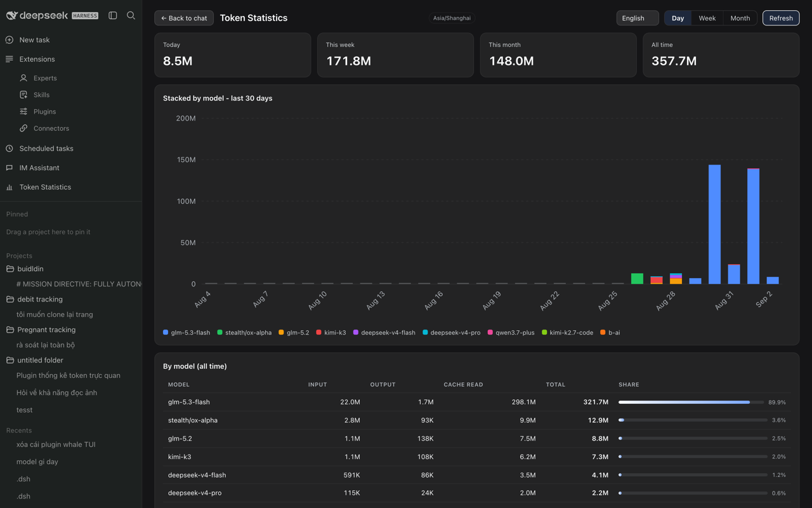This screenshot has height=508, width=812.
Task: Click the Plugins sliders icon
Action: [x=23, y=111]
